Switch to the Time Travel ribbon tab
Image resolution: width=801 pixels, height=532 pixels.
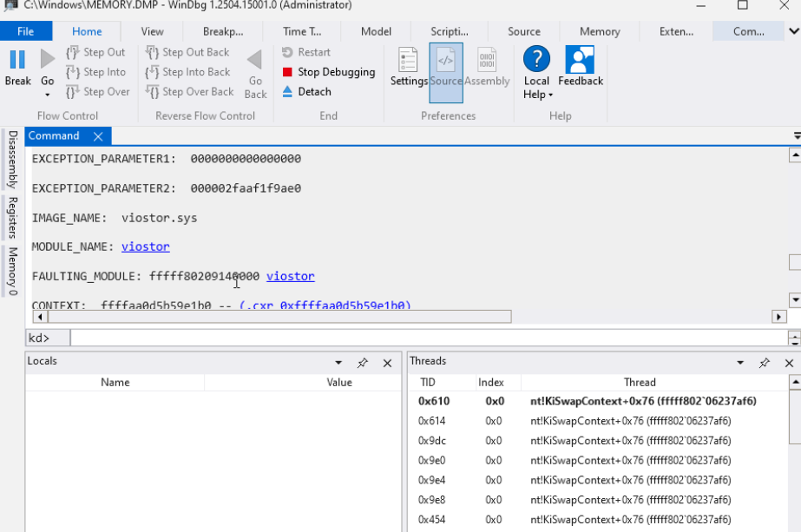[302, 31]
